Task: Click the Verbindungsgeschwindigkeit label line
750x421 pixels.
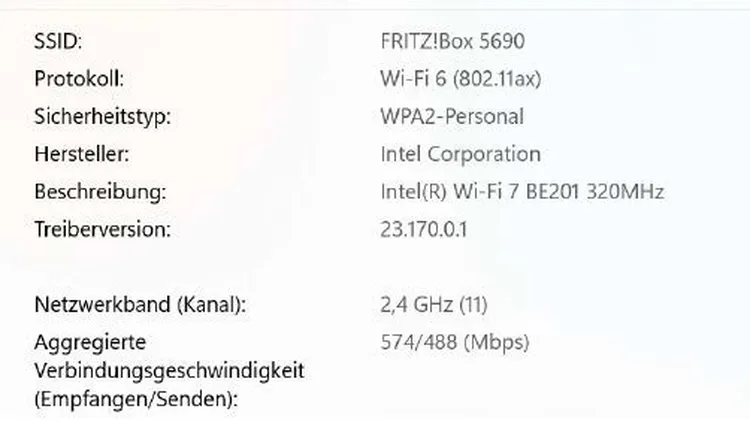Action: tap(169, 370)
